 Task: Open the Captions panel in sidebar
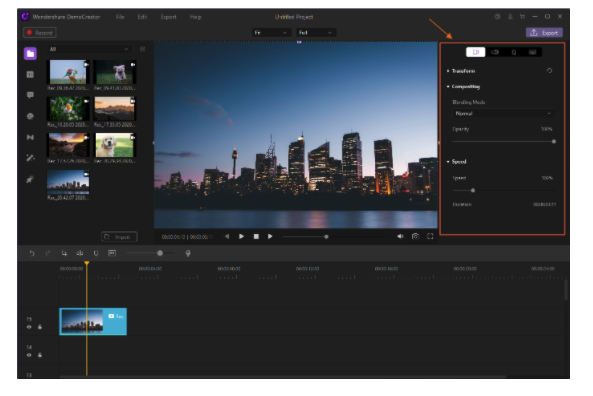click(x=30, y=75)
